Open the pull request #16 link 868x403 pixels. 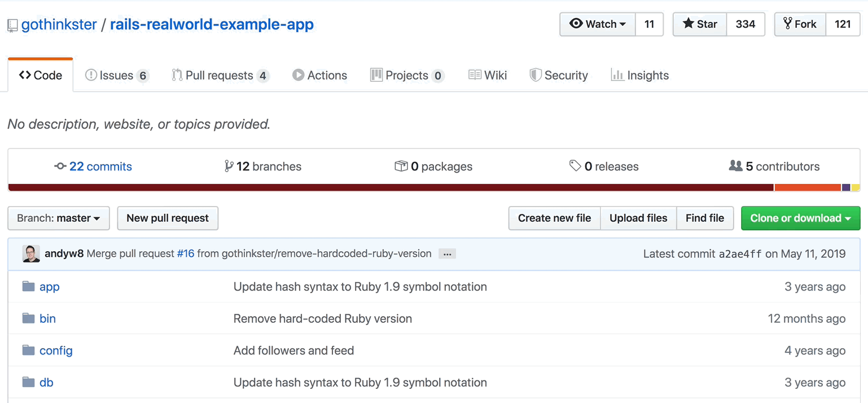pyautogui.click(x=186, y=253)
